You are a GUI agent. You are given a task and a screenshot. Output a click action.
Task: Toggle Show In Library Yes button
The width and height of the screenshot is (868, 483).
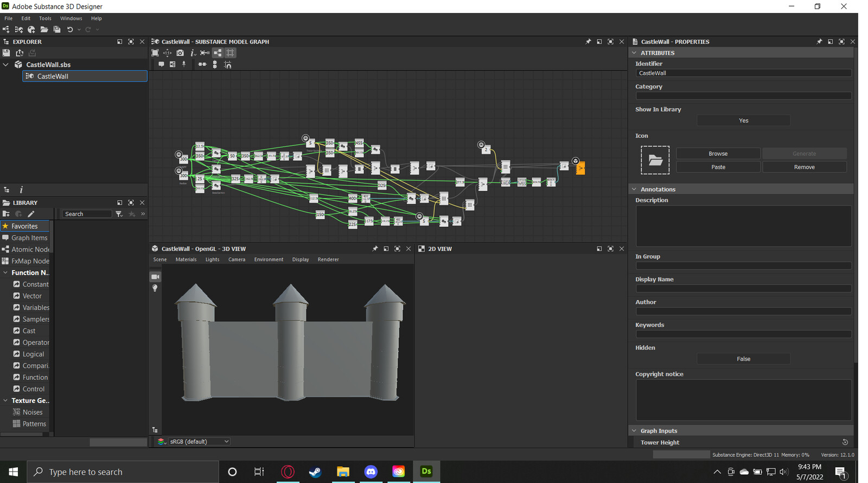click(743, 120)
